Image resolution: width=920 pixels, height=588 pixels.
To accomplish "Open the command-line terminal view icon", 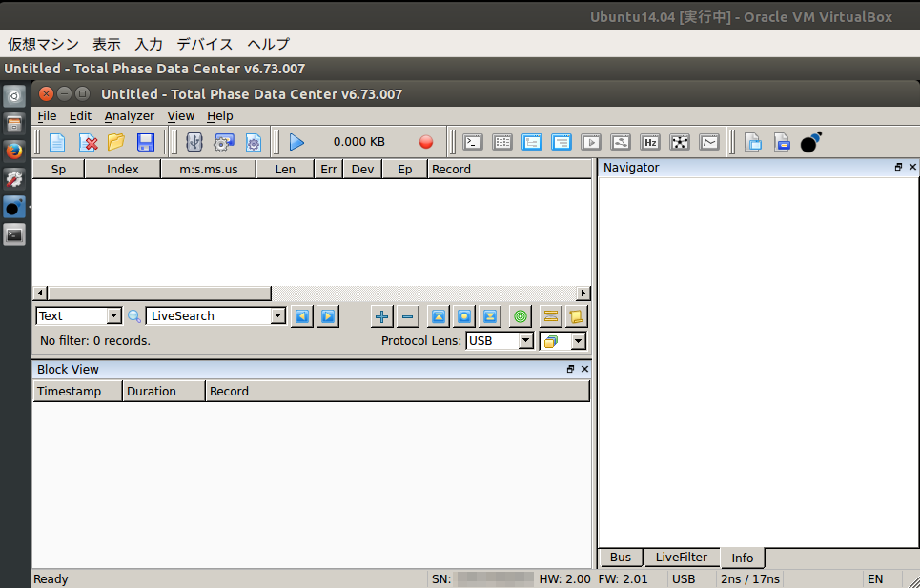I will coord(473,141).
